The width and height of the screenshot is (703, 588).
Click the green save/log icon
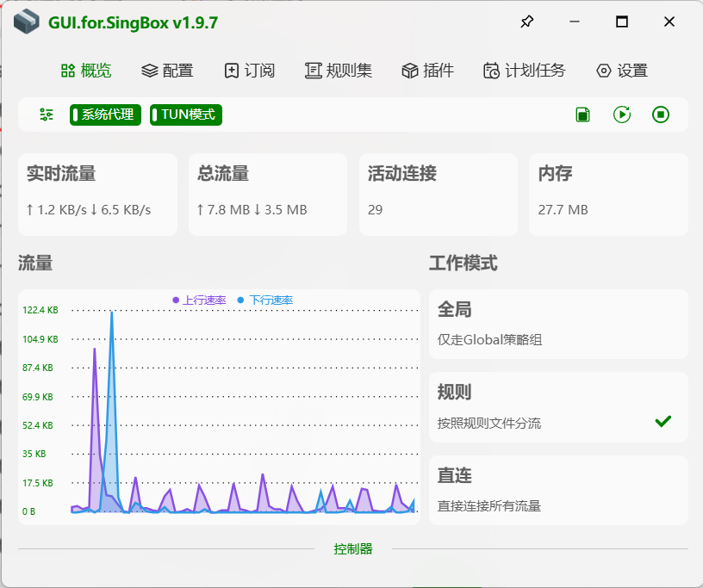(x=583, y=115)
